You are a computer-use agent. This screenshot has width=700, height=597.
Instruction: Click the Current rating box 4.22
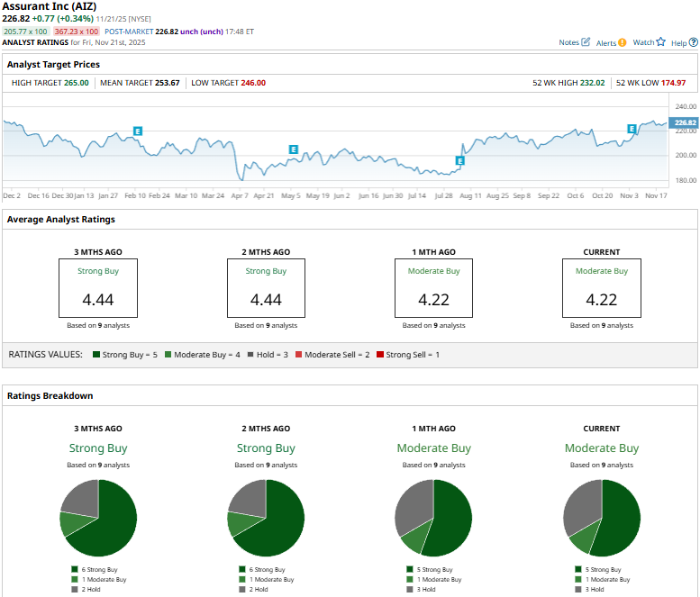pyautogui.click(x=601, y=288)
